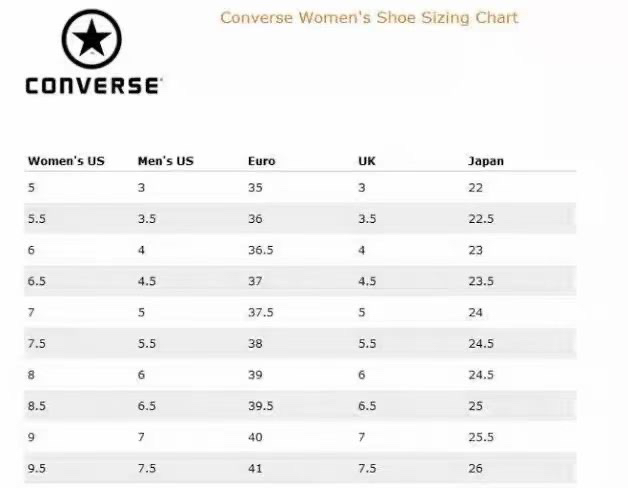Click the CONVERSE wordmark text
The width and height of the screenshot is (628, 488).
coord(92,85)
